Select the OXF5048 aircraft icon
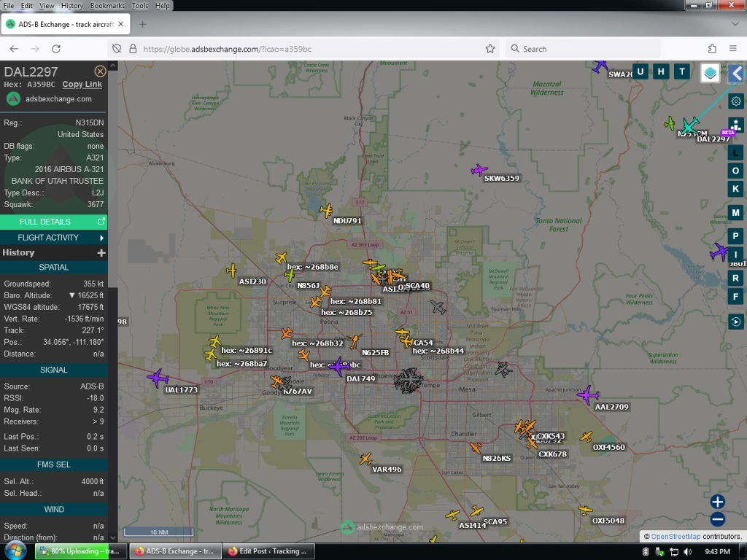The image size is (747, 560). (x=585, y=510)
